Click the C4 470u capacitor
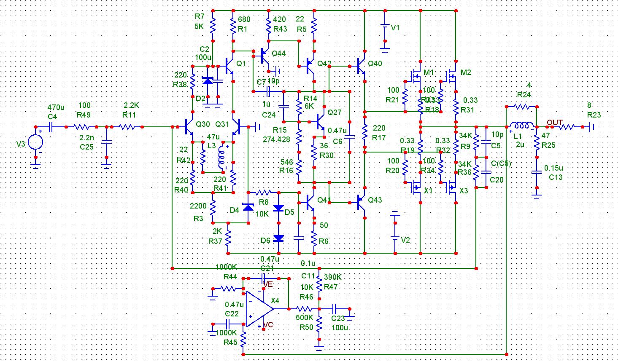Screen dimensions: 618x364 (x=51, y=126)
